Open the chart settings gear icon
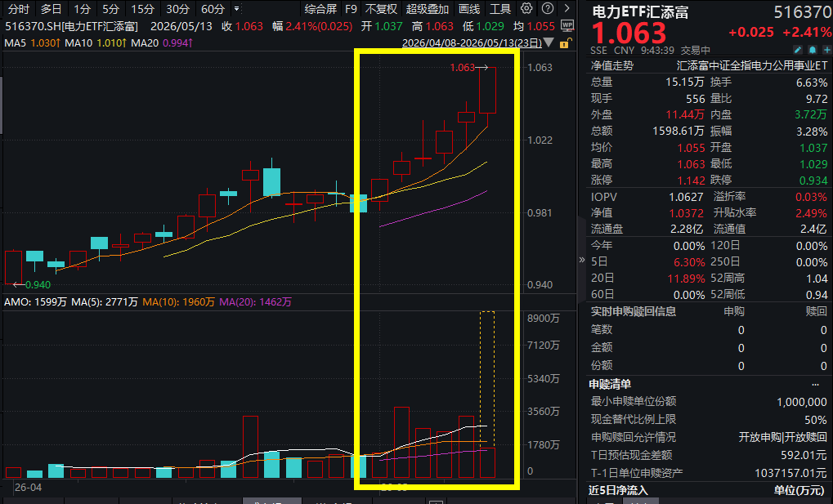 (526, 8)
